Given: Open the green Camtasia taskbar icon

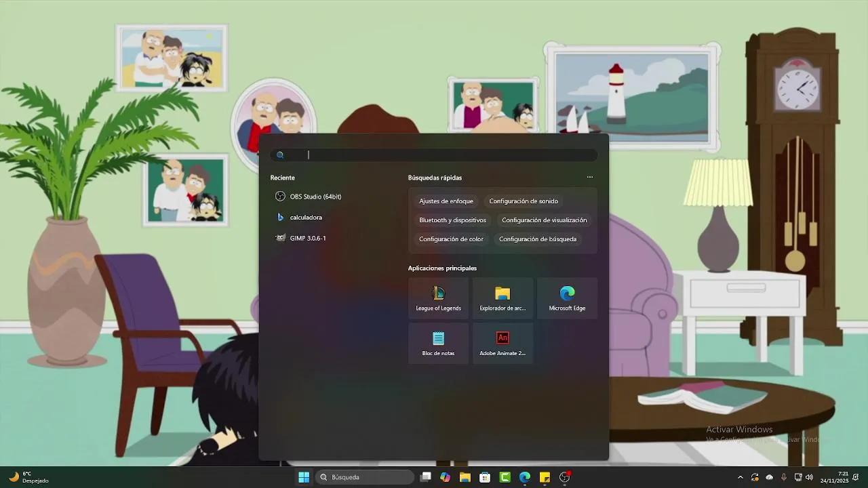Looking at the screenshot, I should [505, 477].
